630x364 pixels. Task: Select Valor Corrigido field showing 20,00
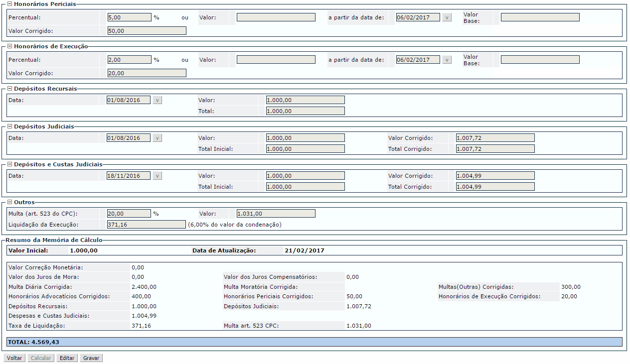point(147,73)
